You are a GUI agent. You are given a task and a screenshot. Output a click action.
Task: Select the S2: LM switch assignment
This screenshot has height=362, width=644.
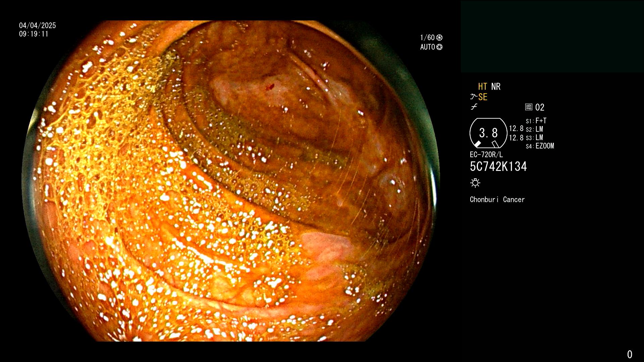tap(534, 129)
